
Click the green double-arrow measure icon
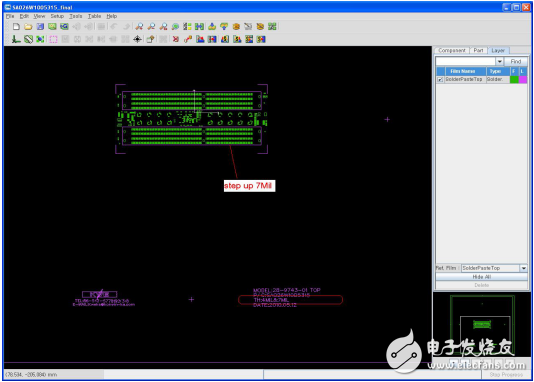click(200, 27)
